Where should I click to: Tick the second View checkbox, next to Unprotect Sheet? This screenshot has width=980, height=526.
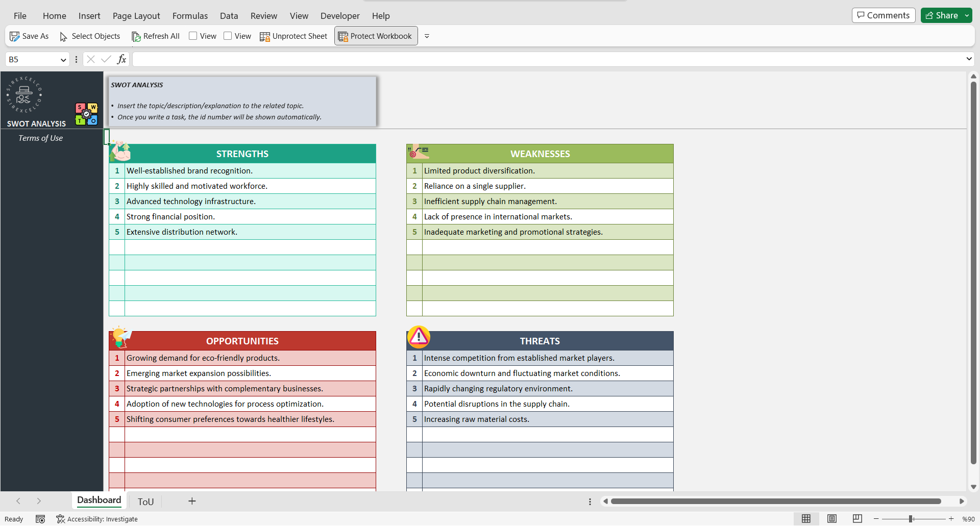(228, 36)
